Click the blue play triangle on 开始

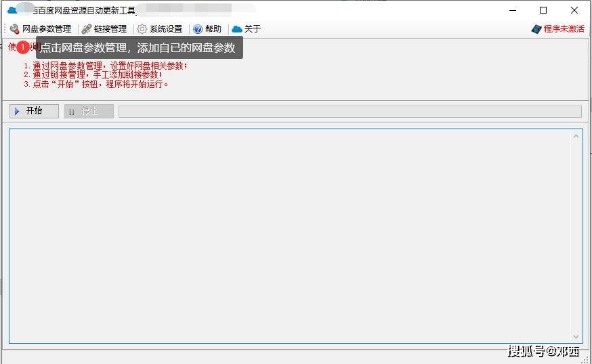17,111
